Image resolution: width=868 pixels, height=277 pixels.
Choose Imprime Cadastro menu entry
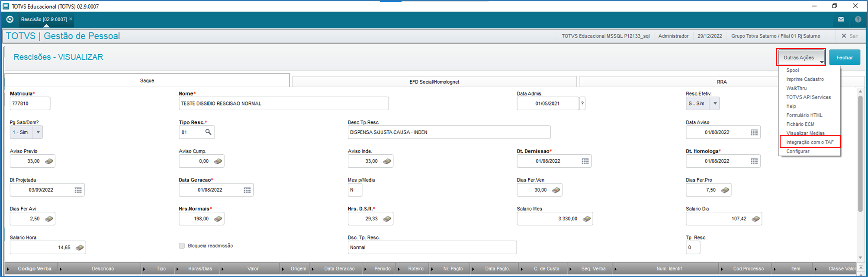coord(805,80)
